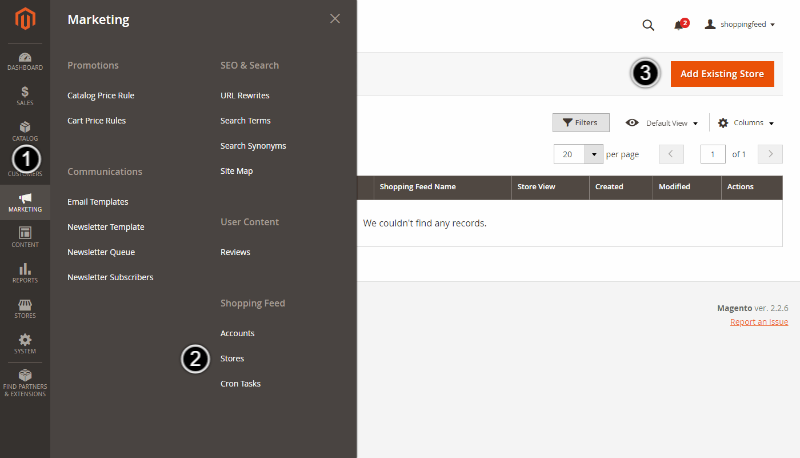
Task: Go to previous page arrow
Action: pyautogui.click(x=671, y=154)
